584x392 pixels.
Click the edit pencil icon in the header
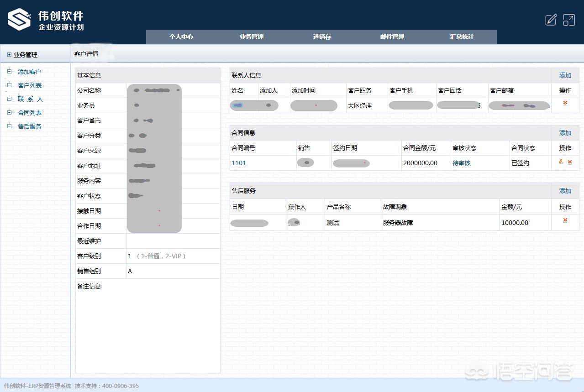[x=551, y=20]
